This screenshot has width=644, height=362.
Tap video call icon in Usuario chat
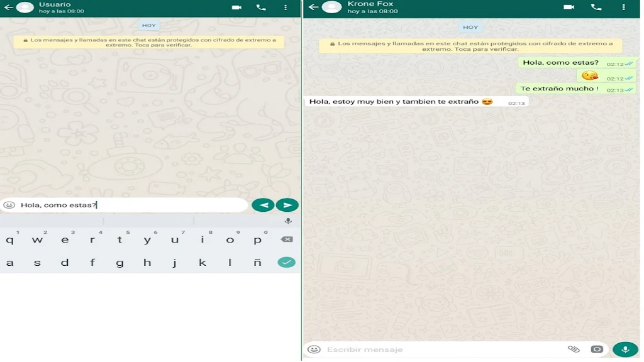click(x=236, y=8)
